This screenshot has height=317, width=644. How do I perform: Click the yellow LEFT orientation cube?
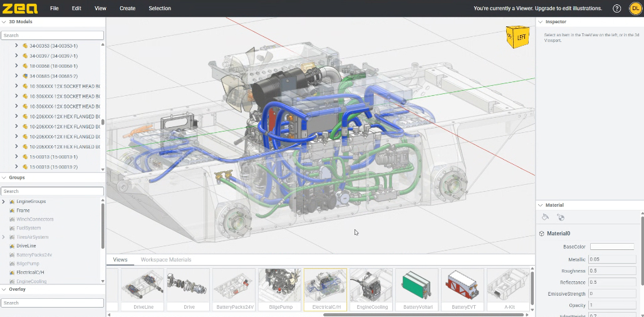520,37
